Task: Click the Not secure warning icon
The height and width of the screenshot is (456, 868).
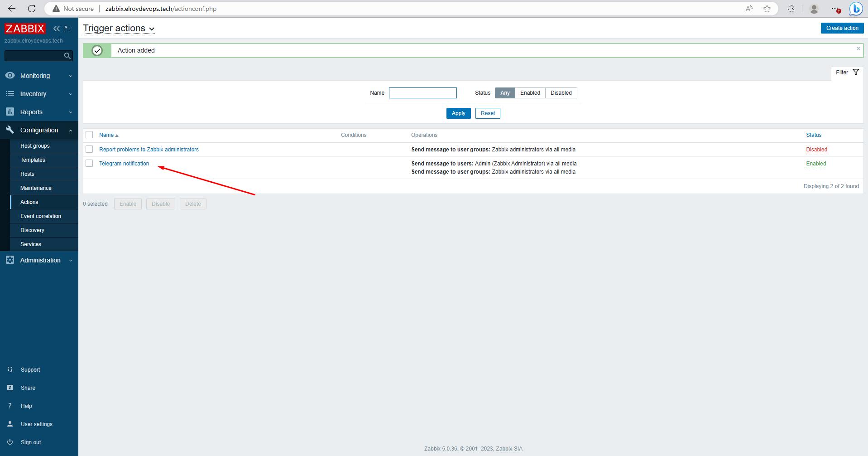Action: [x=56, y=9]
